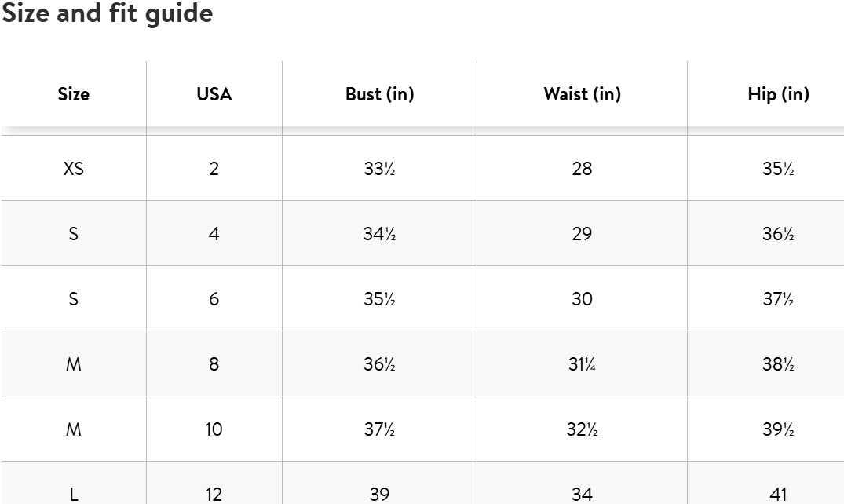Image resolution: width=844 pixels, height=504 pixels.
Task: Click the USA column header
Action: (x=214, y=94)
